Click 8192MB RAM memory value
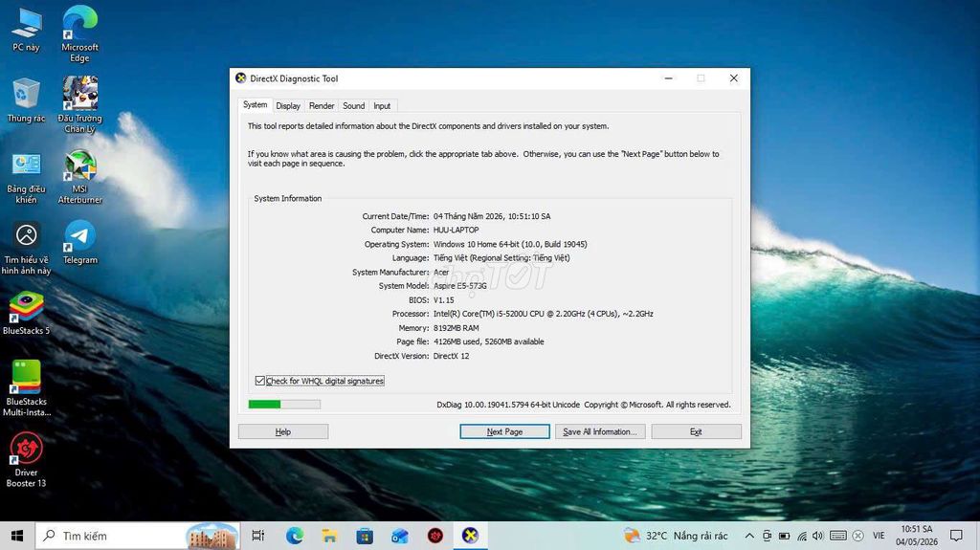The image size is (980, 550). (x=457, y=327)
